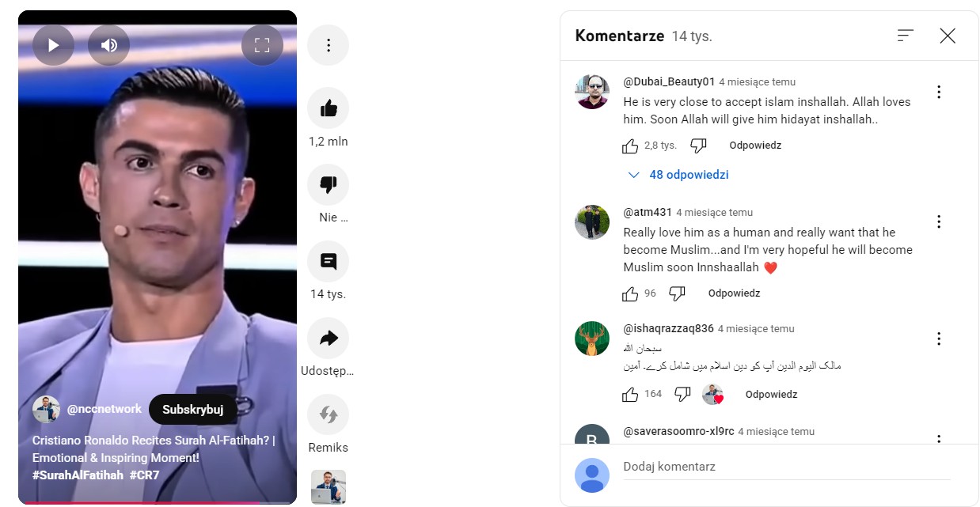This screenshot has height=507, width=980.
Task: Dislike the comment by @Dubai_Beauty01
Action: point(698,146)
